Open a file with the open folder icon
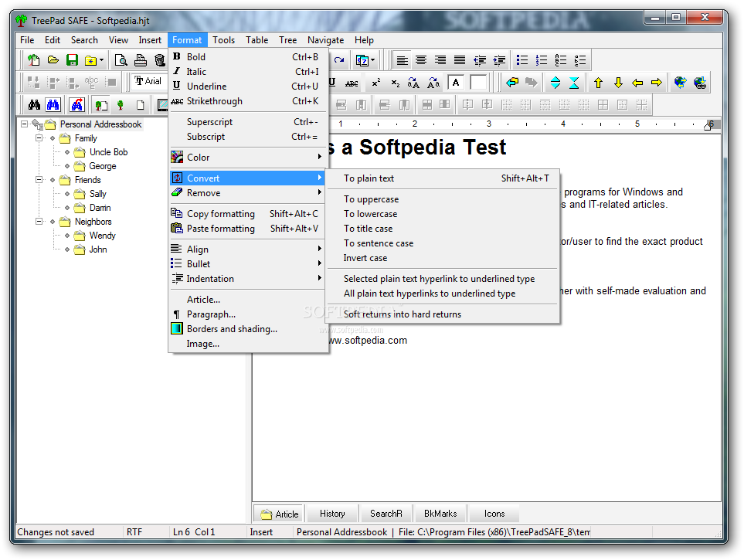Image resolution: width=744 pixels, height=560 pixels. tap(53, 60)
